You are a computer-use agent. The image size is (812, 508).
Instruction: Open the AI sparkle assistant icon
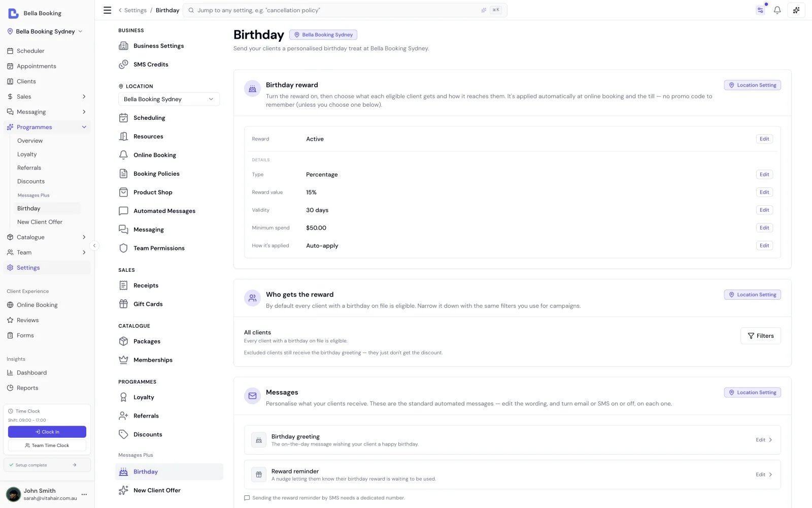[x=796, y=10]
